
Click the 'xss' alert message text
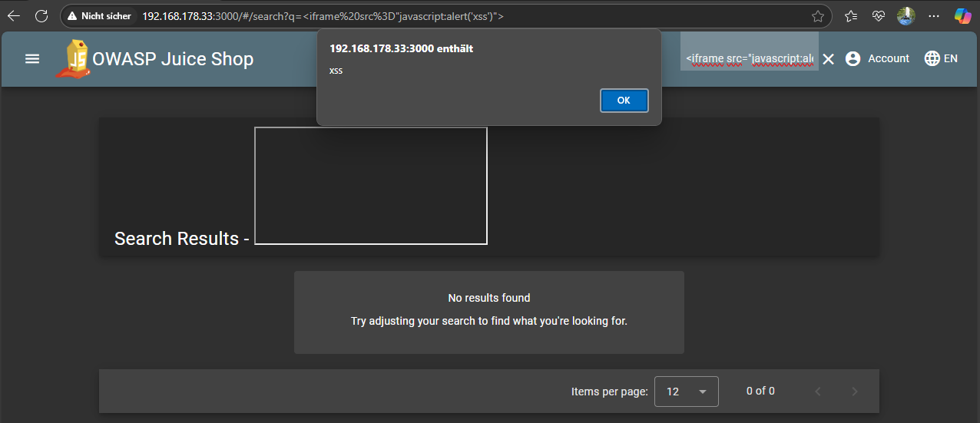336,71
